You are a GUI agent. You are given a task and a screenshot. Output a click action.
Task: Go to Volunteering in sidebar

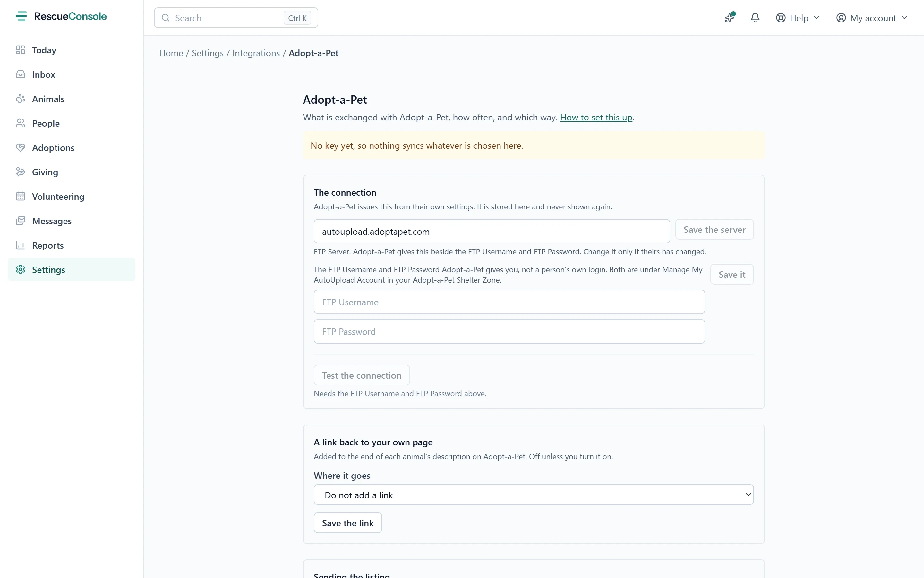pyautogui.click(x=72, y=197)
